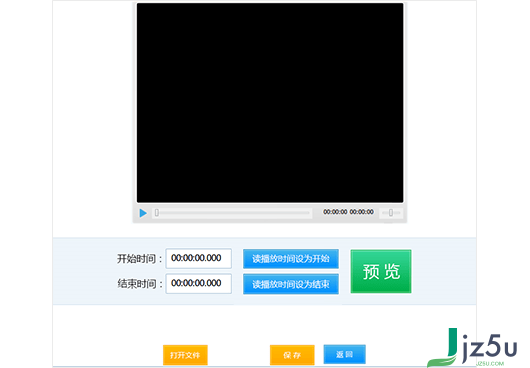Click the black video preview area
This screenshot has height=368, width=530.
click(x=270, y=103)
